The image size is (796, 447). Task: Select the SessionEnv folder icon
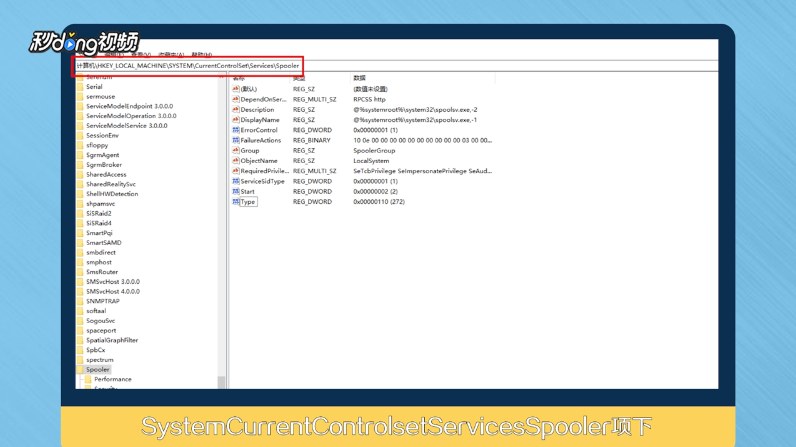click(x=80, y=135)
